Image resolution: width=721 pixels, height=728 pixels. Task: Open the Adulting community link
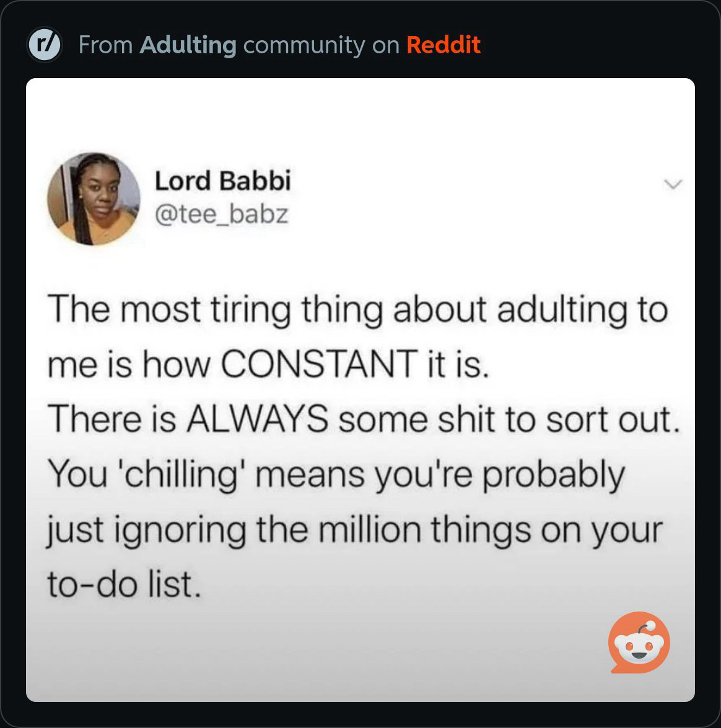coord(188,45)
